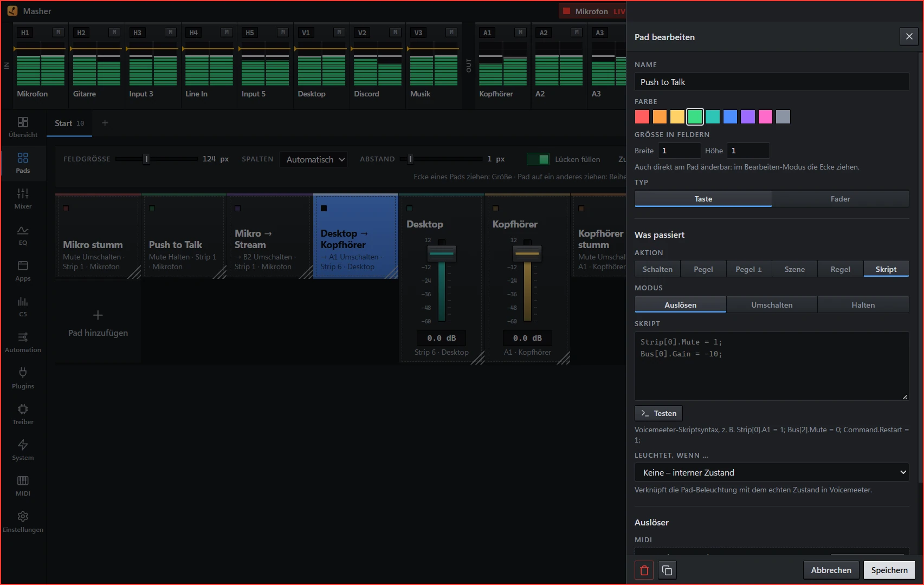Select the Mikro stumm pad
The width and height of the screenshot is (924, 585).
pos(98,236)
